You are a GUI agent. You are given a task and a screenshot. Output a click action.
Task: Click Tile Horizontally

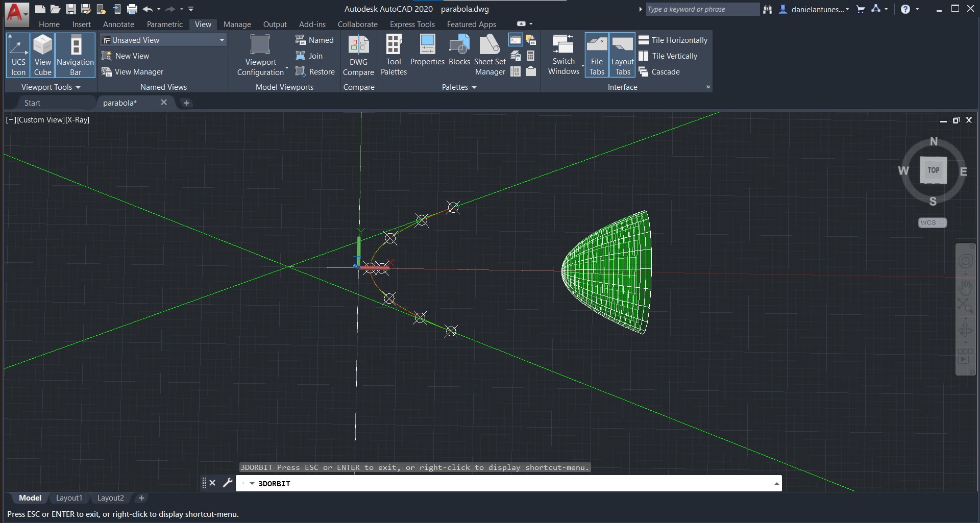(673, 40)
